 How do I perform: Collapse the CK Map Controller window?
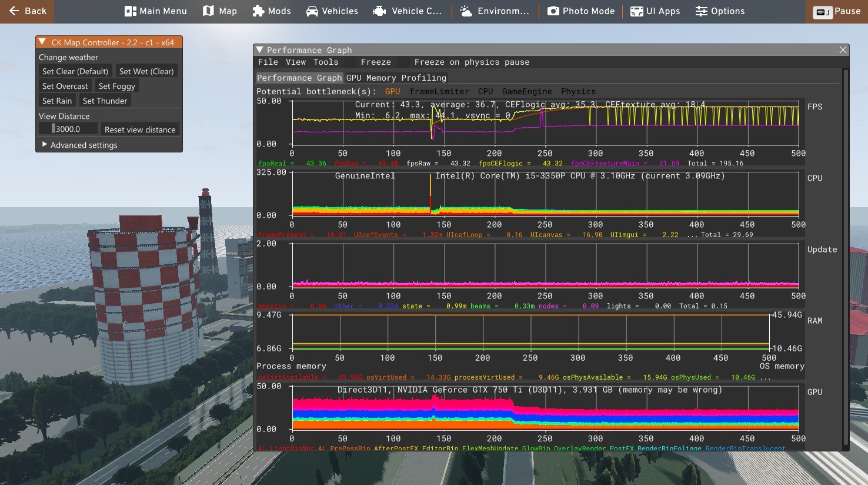coord(42,42)
